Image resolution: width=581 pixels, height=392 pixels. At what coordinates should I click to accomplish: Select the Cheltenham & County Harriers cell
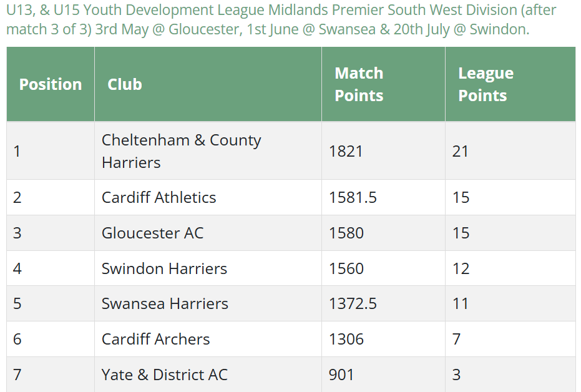tap(208, 151)
